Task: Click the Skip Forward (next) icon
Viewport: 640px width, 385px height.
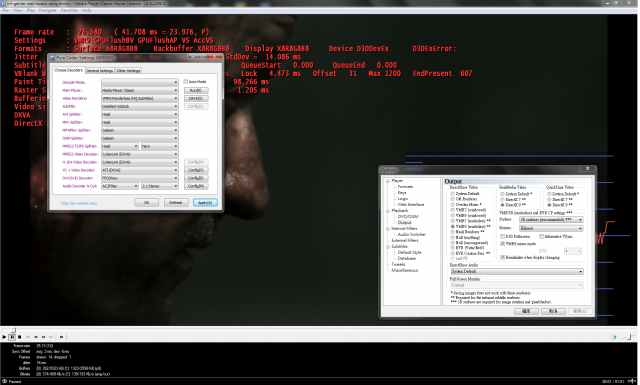Action: pyautogui.click(x=51, y=337)
